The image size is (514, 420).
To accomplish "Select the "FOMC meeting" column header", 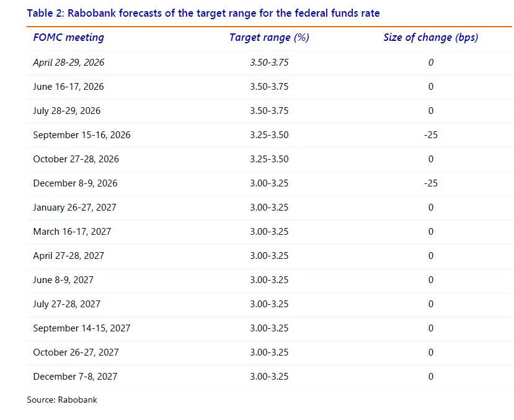I will [x=68, y=37].
